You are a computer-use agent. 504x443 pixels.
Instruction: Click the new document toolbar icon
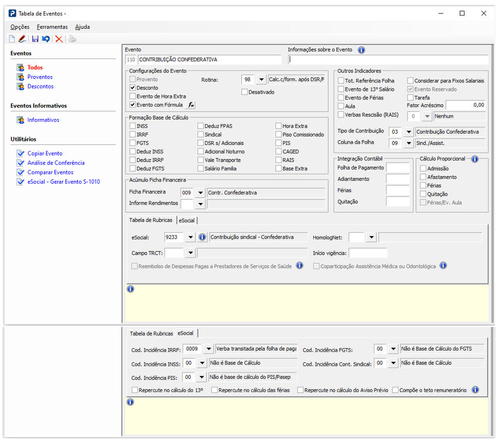coord(12,39)
